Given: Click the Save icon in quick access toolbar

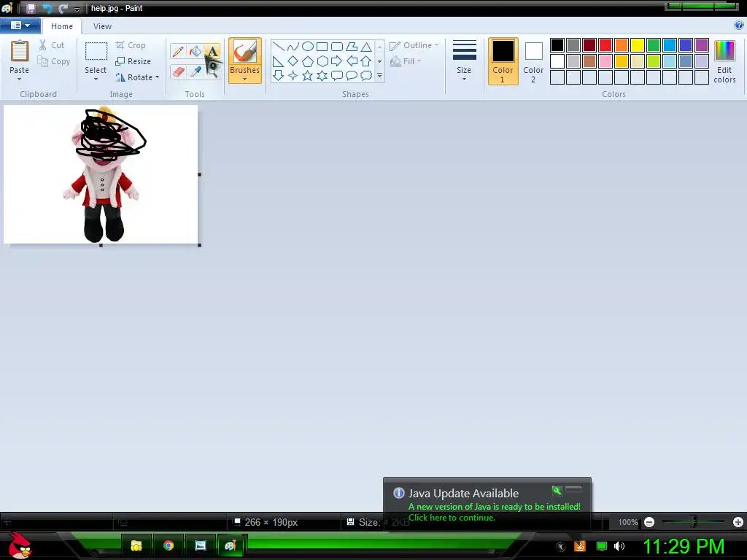Looking at the screenshot, I should tap(31, 8).
